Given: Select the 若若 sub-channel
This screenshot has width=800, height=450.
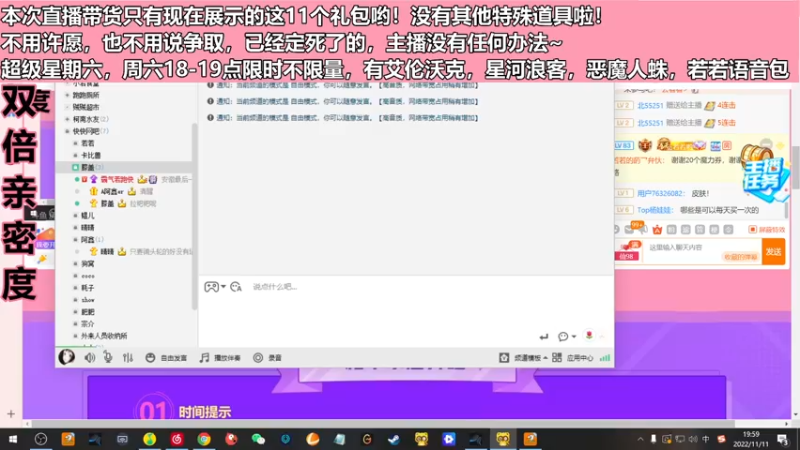Looking at the screenshot, I should tap(87, 143).
